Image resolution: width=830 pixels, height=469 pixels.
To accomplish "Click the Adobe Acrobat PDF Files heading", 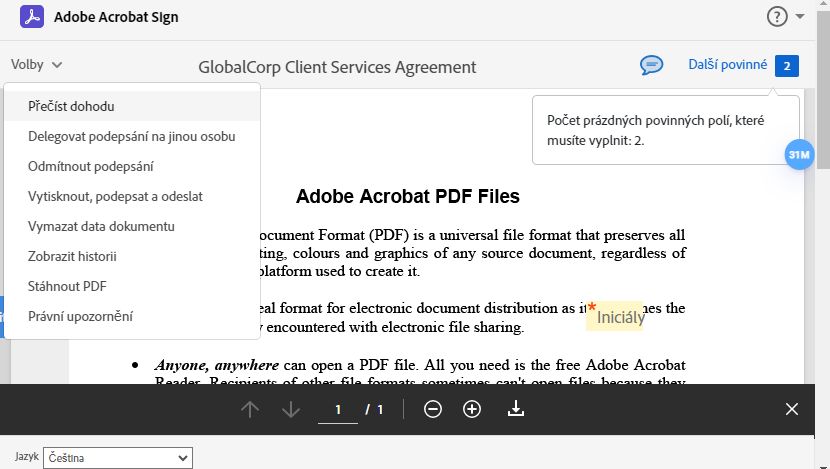I will point(408,196).
